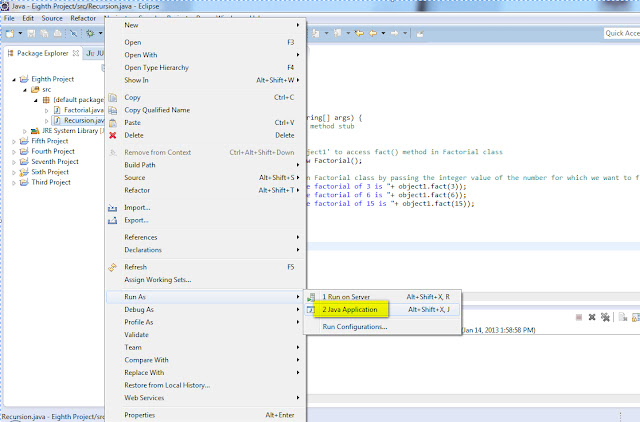Image resolution: width=640 pixels, height=422 pixels.
Task: Open the File menu
Action: [9, 18]
